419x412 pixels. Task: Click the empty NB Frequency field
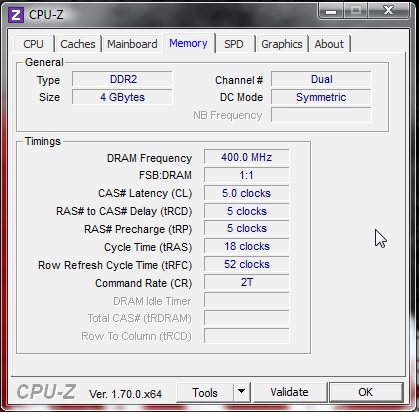click(321, 115)
